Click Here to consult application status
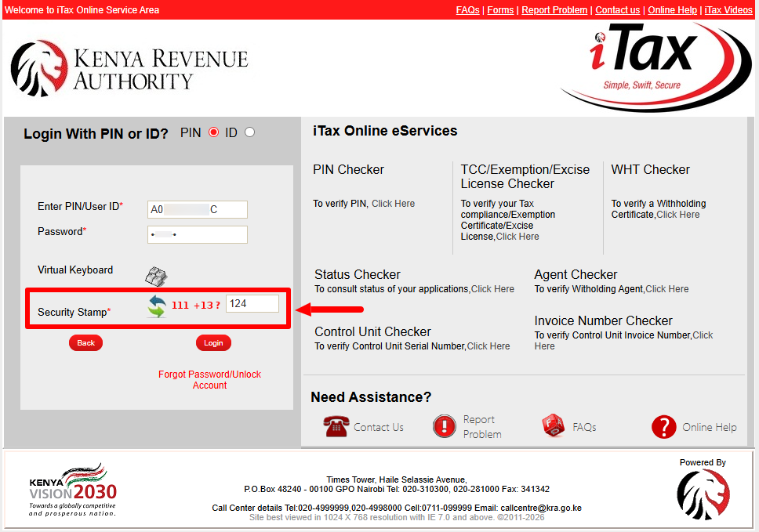 point(492,289)
